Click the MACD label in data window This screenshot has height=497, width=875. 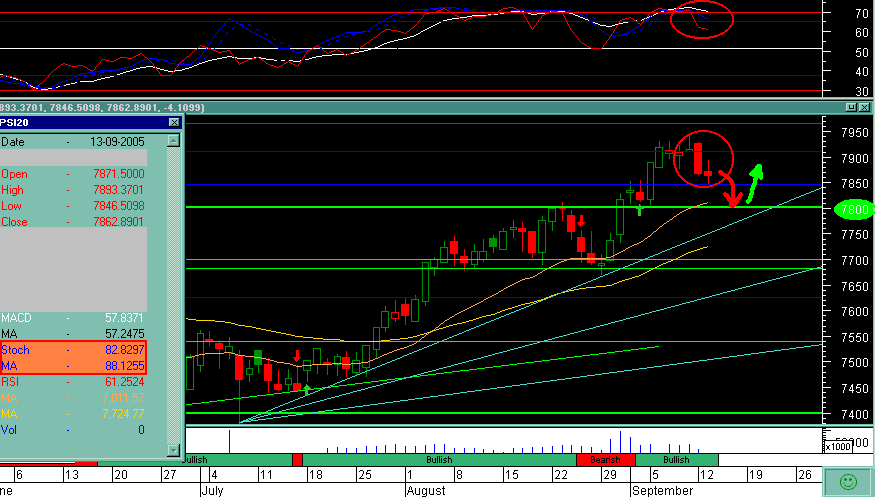[x=16, y=317]
